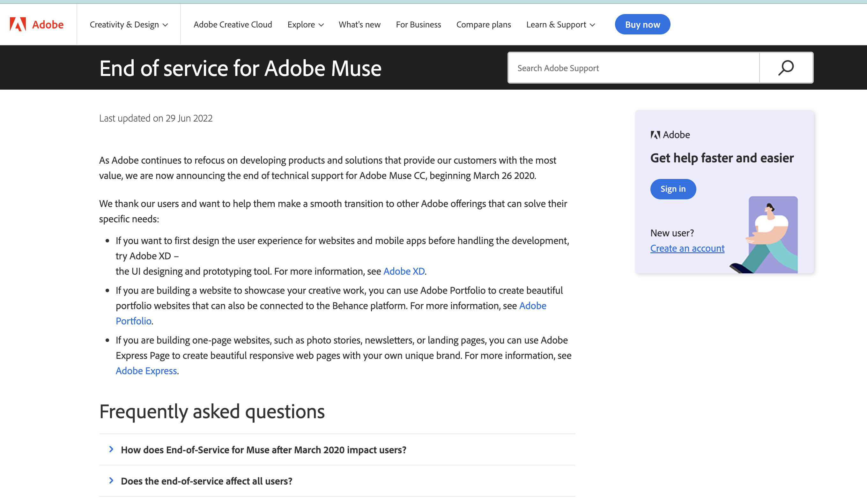Open the Creativity & Design menu

[x=128, y=24]
